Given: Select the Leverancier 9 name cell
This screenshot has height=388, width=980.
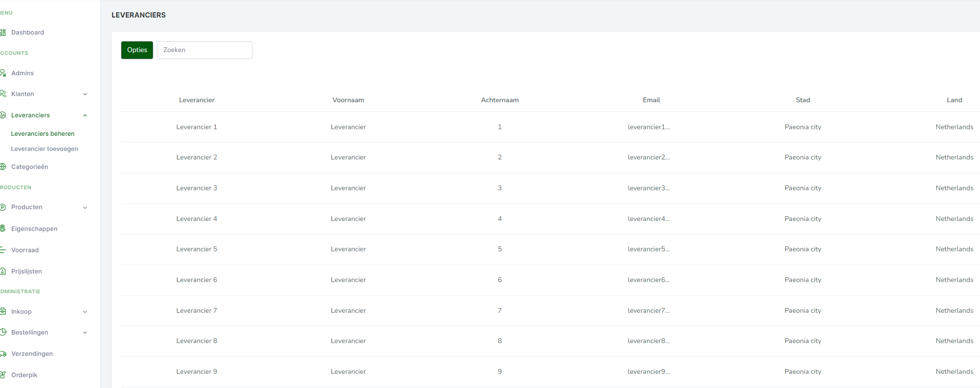Looking at the screenshot, I should tap(197, 372).
